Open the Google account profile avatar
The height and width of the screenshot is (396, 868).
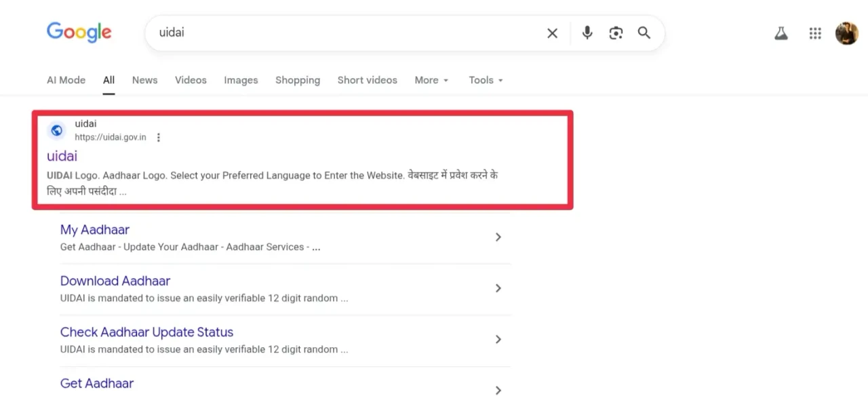[x=847, y=33]
